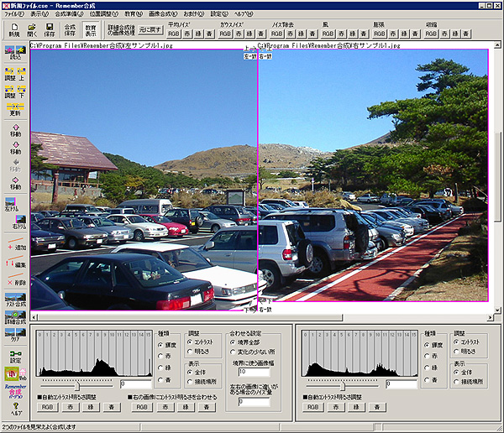Click RGB under 風 effect
This screenshot has height=433, width=504.
click(328, 34)
